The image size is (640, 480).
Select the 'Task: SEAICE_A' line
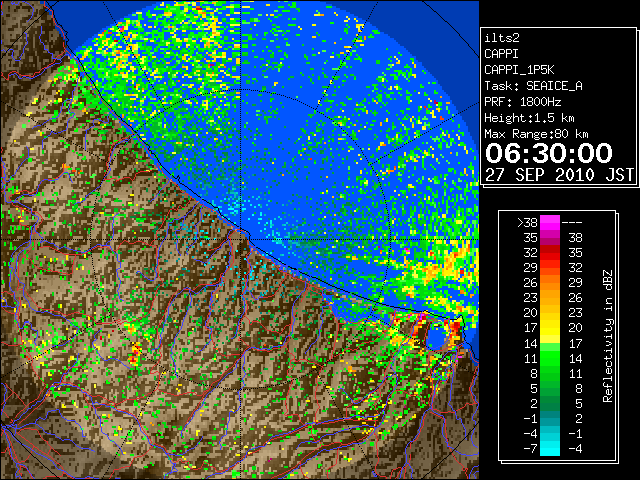click(x=533, y=86)
